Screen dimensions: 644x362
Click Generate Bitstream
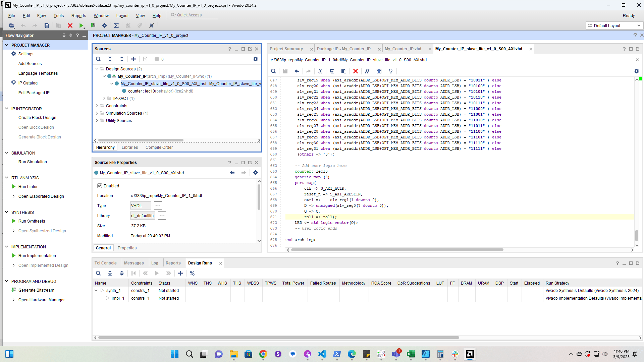[36, 290]
